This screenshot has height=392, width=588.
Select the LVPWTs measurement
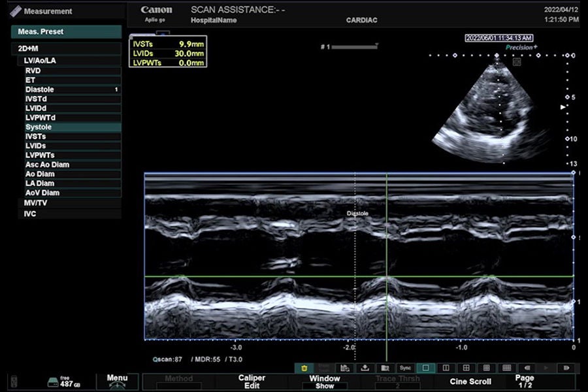73,155
